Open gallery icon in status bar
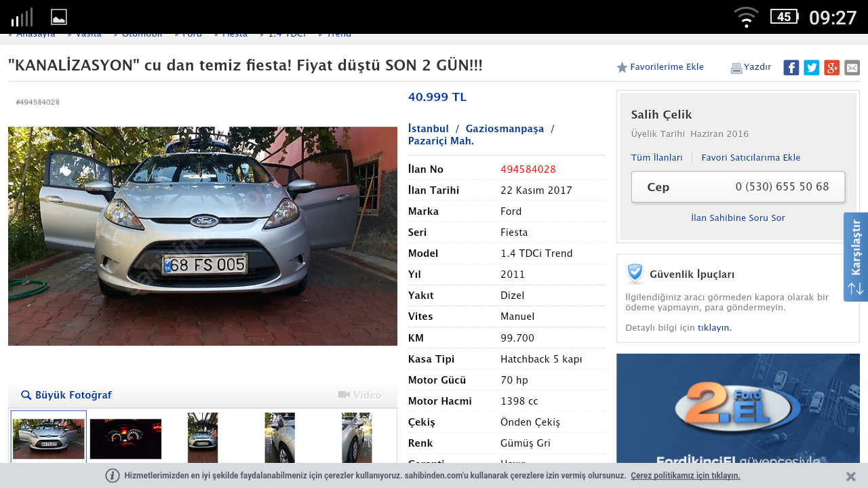 coord(59,17)
